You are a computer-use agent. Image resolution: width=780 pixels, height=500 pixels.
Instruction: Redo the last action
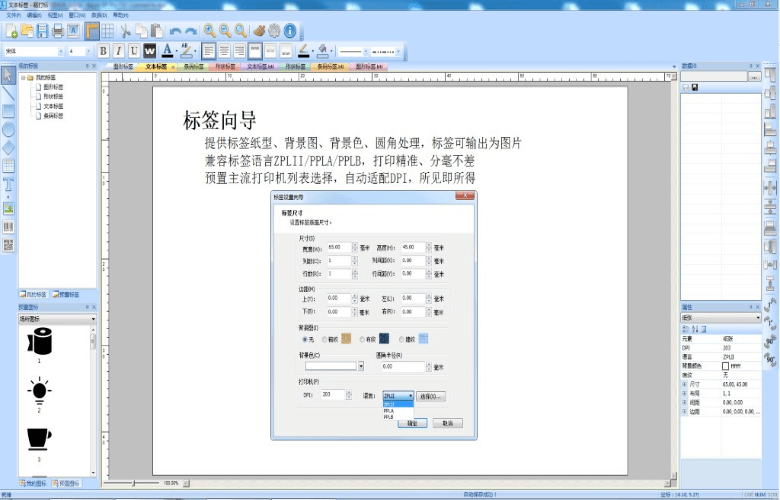(x=191, y=31)
